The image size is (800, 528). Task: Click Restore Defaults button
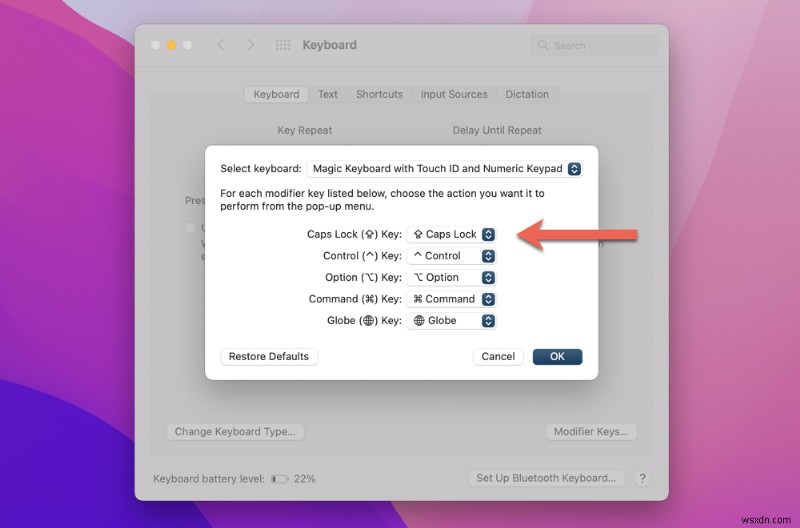tap(269, 357)
